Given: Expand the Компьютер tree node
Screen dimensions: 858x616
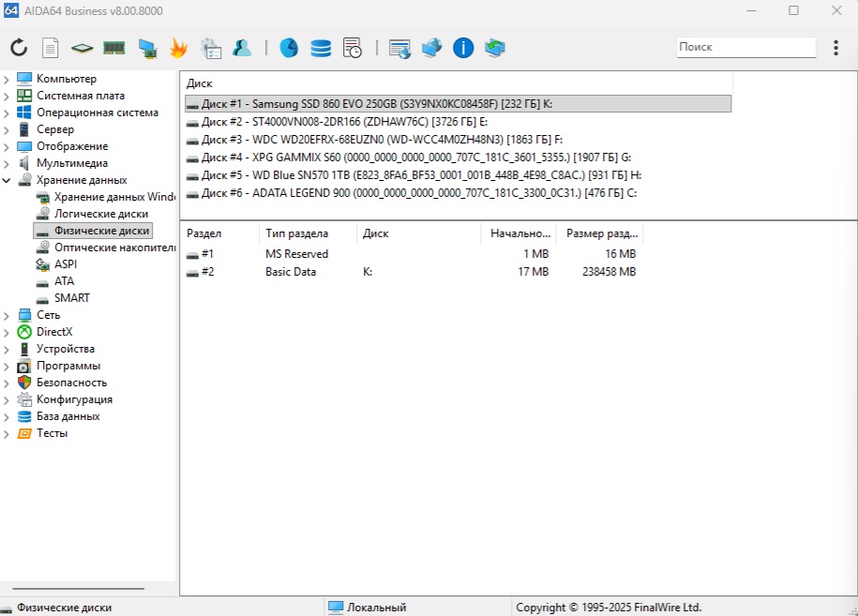Looking at the screenshot, I should [7, 80].
